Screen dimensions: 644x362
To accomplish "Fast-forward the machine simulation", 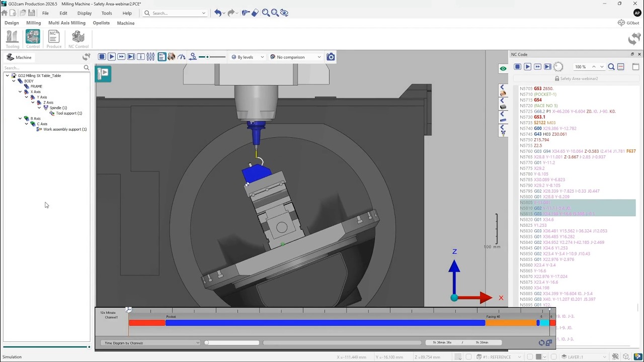I will click(x=121, y=57).
